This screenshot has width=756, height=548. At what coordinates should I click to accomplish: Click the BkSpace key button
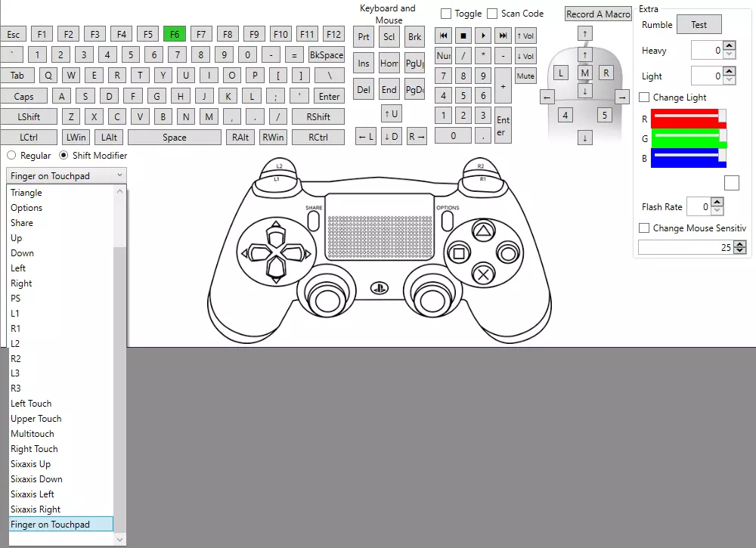pyautogui.click(x=327, y=55)
